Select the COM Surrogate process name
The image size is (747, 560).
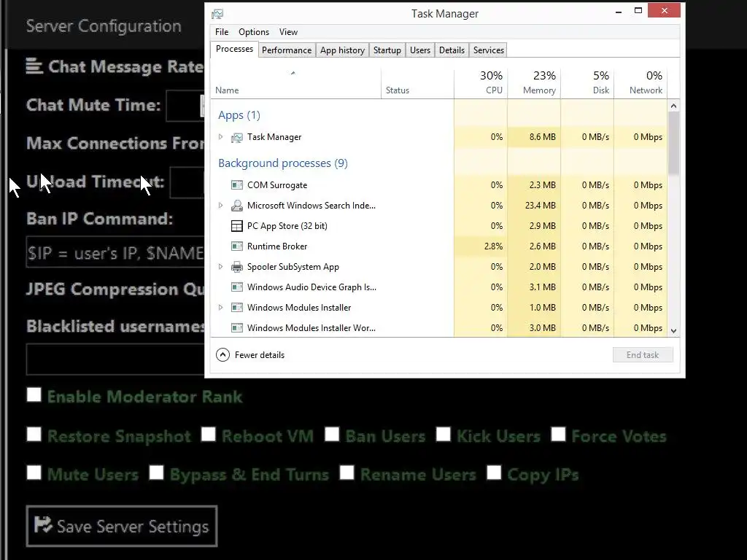(x=276, y=184)
